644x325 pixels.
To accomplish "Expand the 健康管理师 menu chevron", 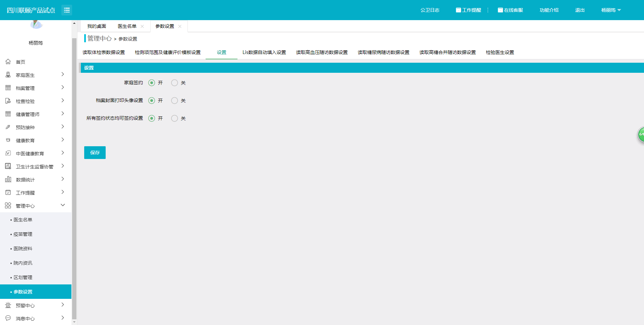I will pos(63,114).
